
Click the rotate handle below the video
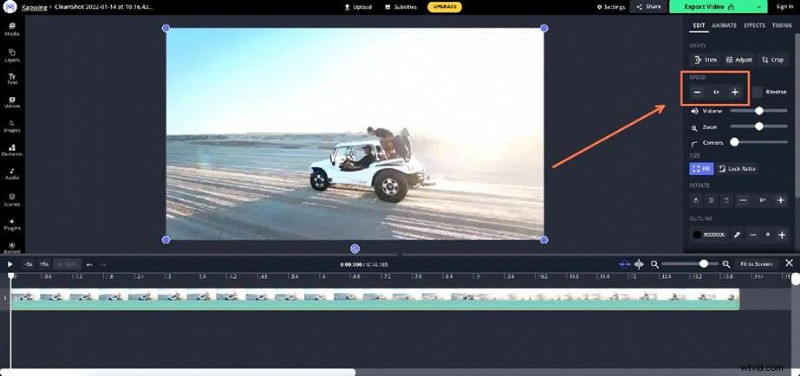[x=355, y=249]
